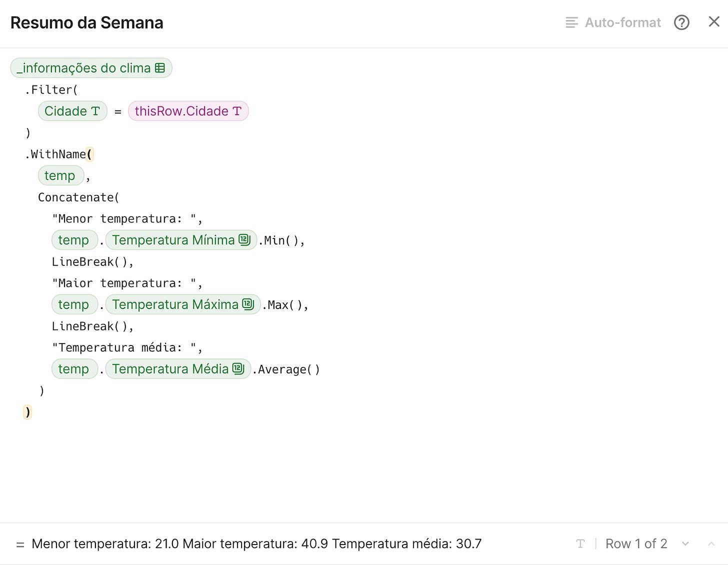
Task: Click the text icon in thisRow.Cidade chip
Action: 237,111
